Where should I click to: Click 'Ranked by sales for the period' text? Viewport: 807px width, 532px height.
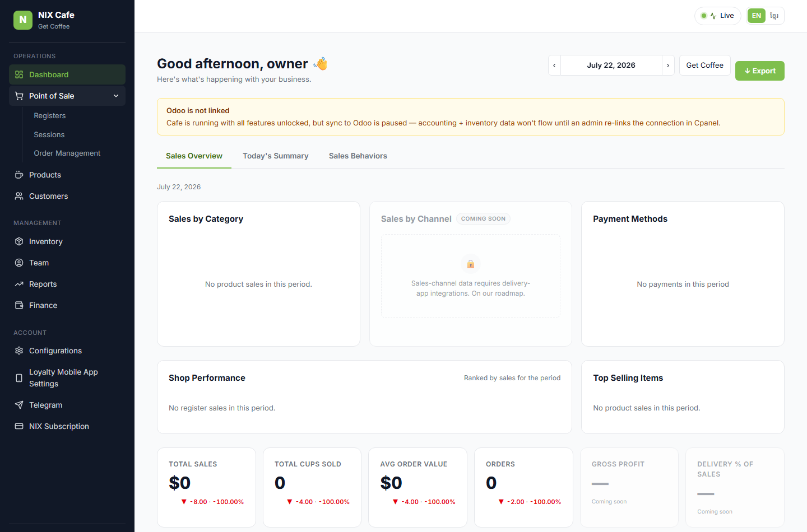point(512,378)
